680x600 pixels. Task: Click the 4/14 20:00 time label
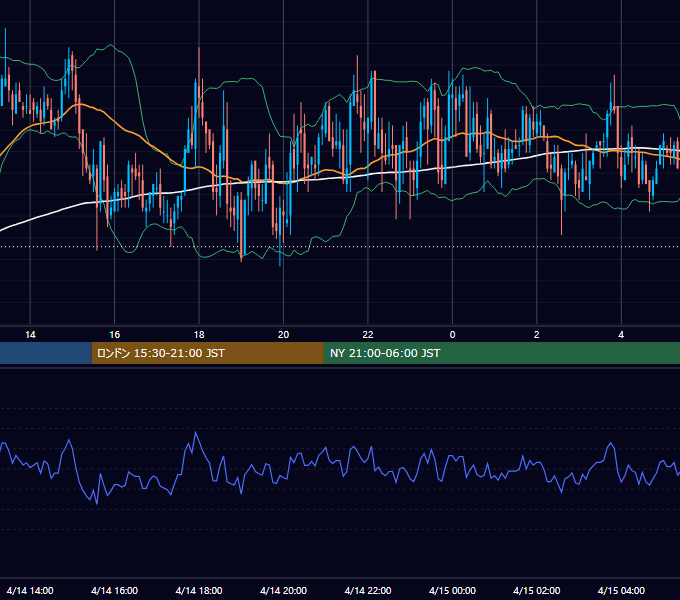[283, 590]
